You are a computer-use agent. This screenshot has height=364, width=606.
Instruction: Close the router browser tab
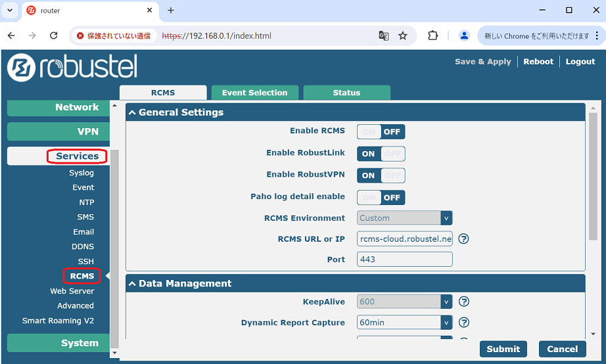(150, 11)
